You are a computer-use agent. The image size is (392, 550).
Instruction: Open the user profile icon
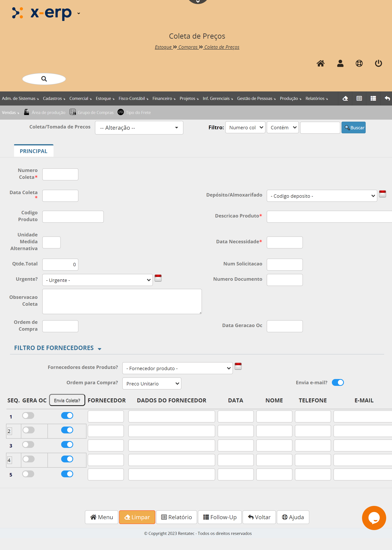(340, 63)
